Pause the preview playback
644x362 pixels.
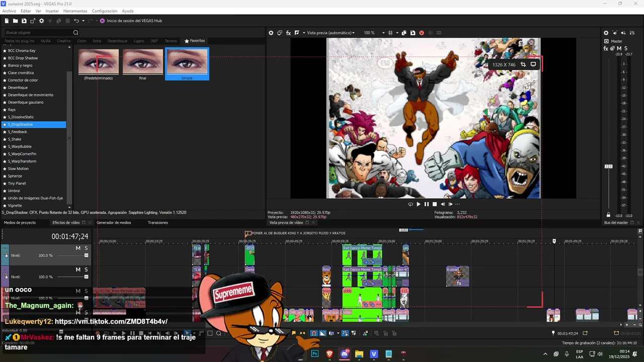click(427, 204)
